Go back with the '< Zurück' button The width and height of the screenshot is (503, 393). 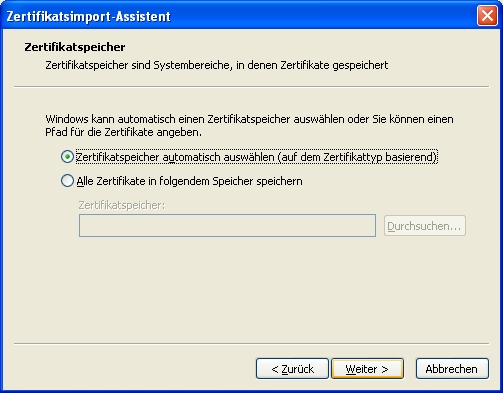(292, 369)
